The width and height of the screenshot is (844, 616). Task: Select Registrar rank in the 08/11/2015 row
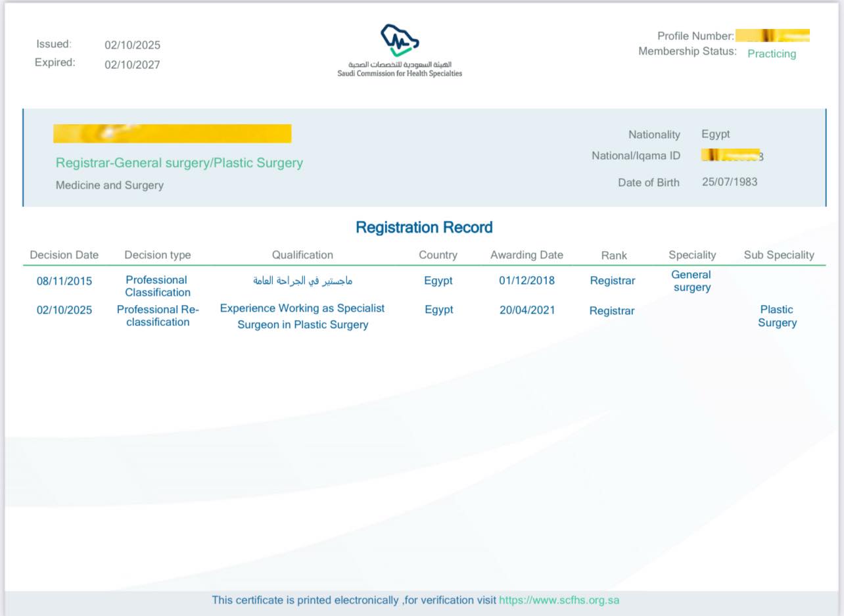[613, 281]
